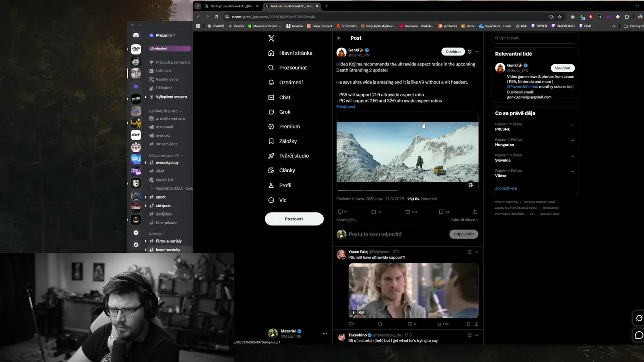Open a new browser tab
The height and width of the screenshot is (362, 644).
click(326, 6)
